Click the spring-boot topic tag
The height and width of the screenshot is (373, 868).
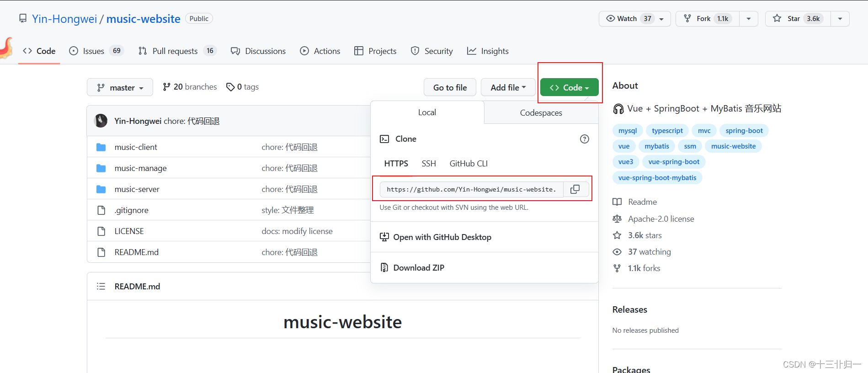click(x=744, y=131)
